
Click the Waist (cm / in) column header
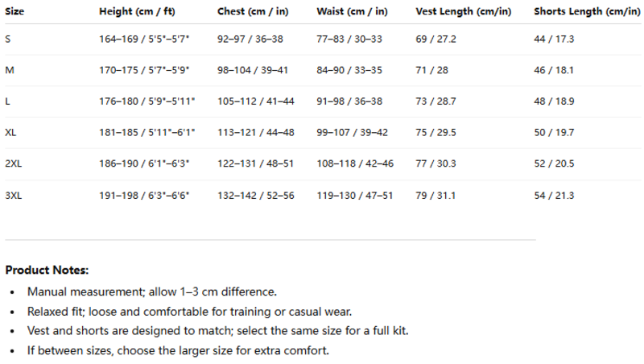pyautogui.click(x=352, y=11)
